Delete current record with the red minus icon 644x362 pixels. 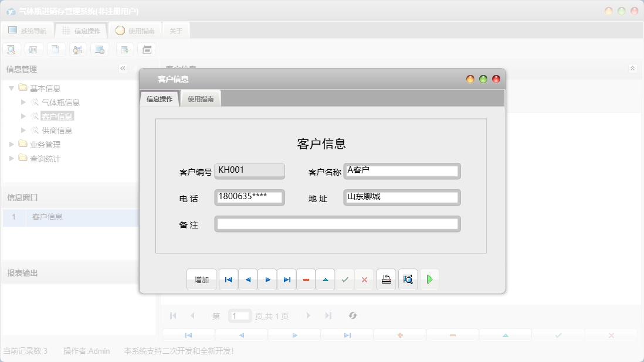306,279
